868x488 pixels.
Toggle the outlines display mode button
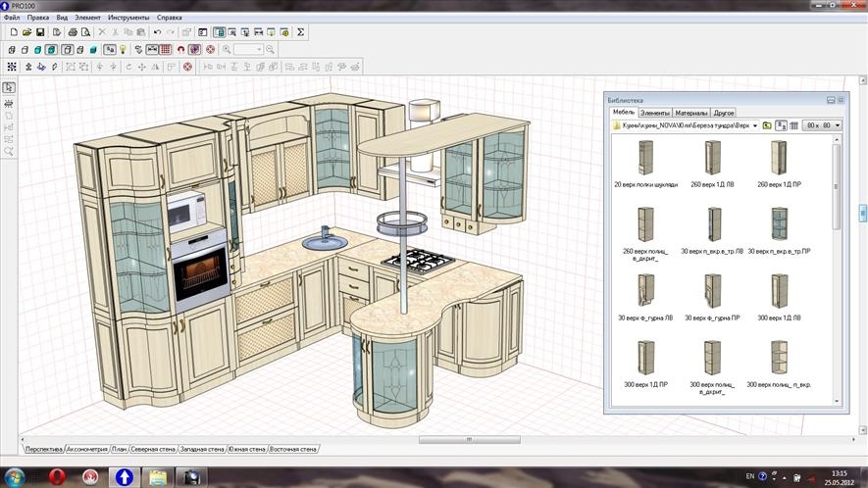pyautogui.click(x=67, y=50)
